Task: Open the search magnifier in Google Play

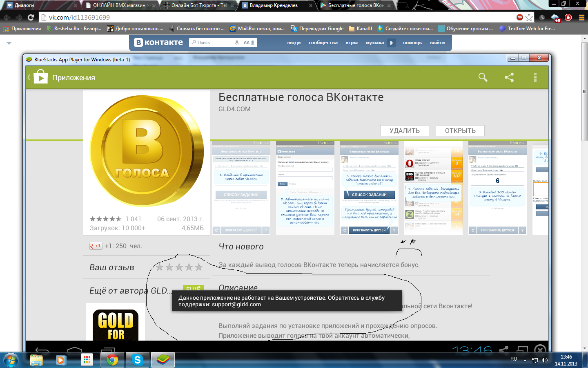Action: click(483, 77)
